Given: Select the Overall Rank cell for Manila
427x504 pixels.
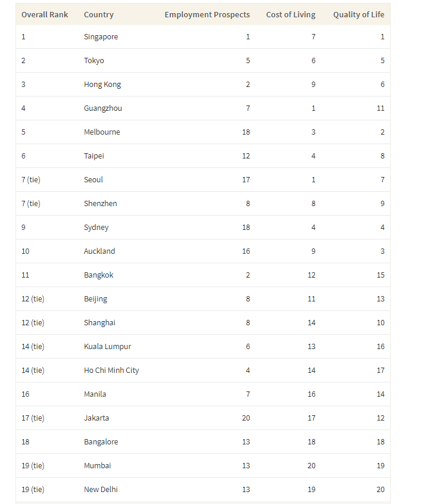Looking at the screenshot, I should 26,394.
